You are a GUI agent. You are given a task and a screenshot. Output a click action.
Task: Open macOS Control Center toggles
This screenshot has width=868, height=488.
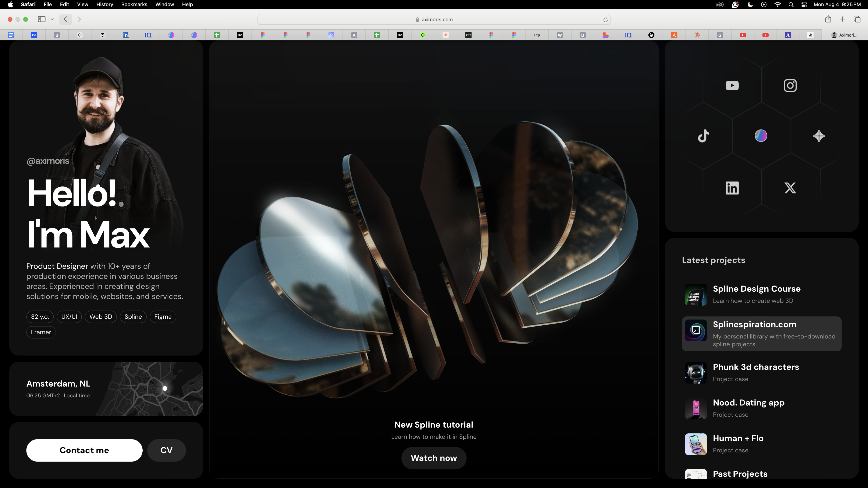click(x=804, y=4)
